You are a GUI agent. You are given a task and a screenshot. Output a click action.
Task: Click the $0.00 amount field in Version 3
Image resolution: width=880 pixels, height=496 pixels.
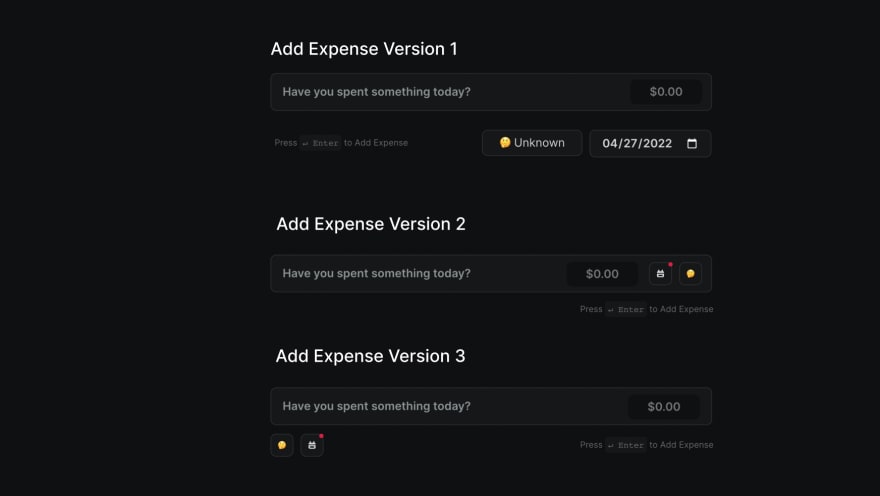point(664,407)
